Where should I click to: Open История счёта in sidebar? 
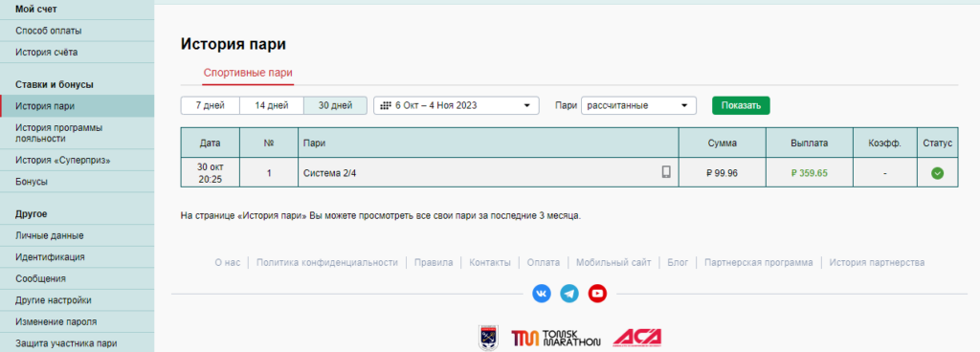coord(77,53)
